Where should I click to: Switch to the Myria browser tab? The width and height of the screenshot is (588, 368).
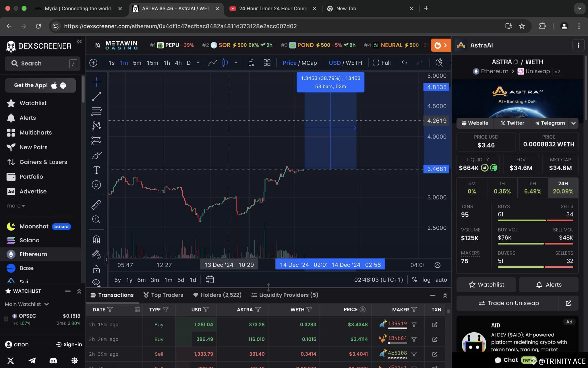78,9
